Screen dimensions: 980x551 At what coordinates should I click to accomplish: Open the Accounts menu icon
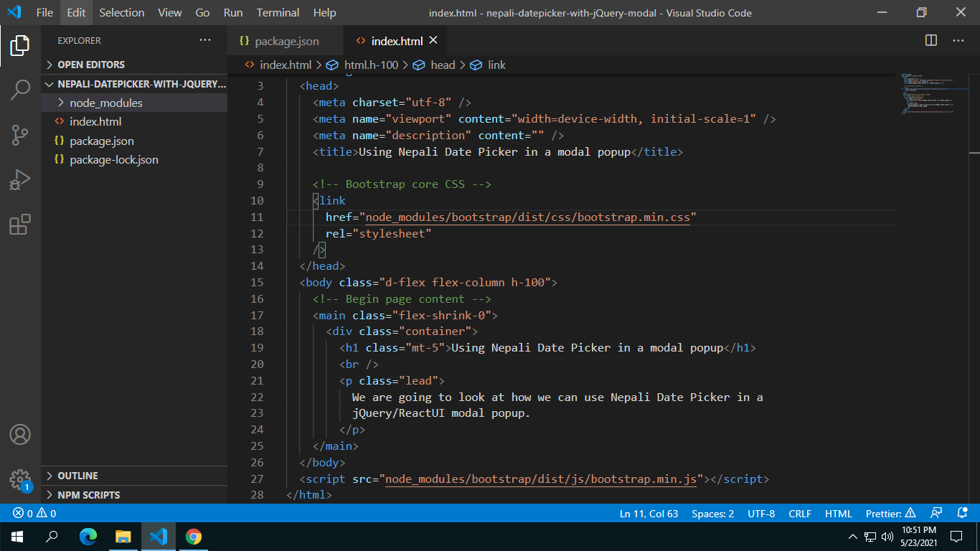point(20,435)
